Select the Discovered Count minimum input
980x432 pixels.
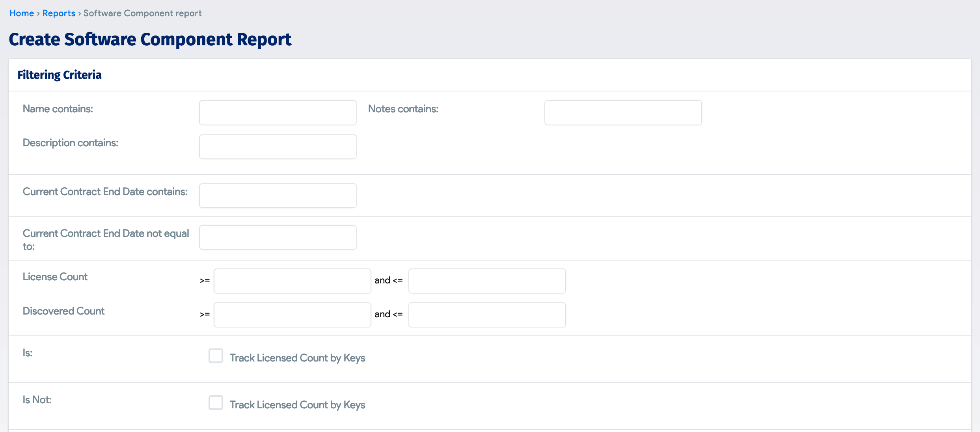click(x=293, y=315)
